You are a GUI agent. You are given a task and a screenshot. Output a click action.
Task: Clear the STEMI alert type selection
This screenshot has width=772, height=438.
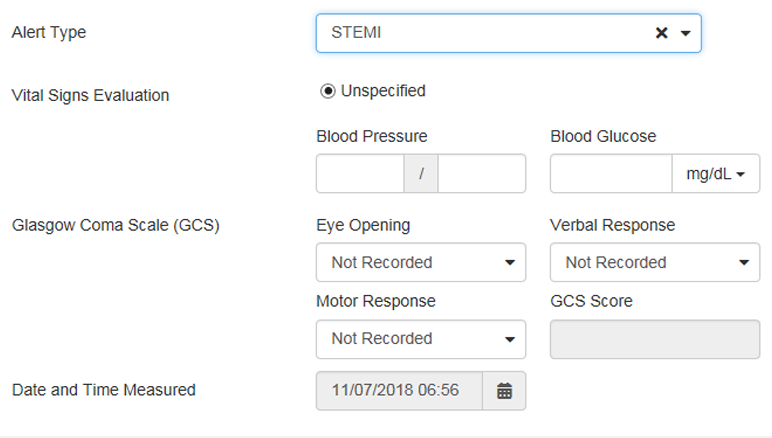661,33
